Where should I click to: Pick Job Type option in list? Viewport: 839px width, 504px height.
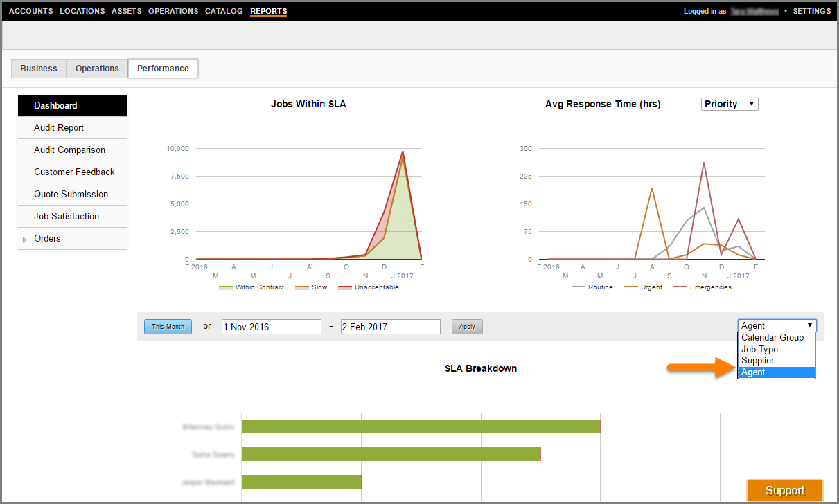(x=777, y=350)
